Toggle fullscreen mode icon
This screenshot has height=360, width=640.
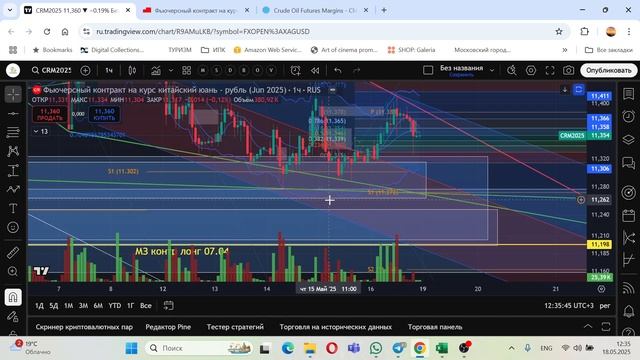click(550, 70)
